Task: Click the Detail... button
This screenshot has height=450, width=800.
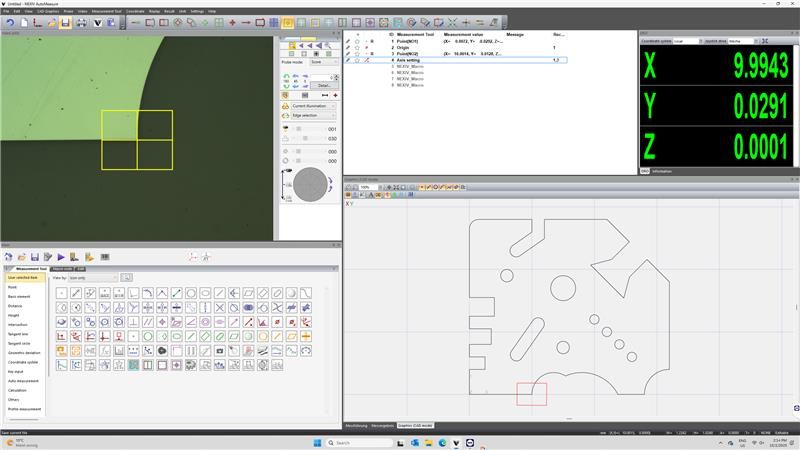Action: [324, 86]
